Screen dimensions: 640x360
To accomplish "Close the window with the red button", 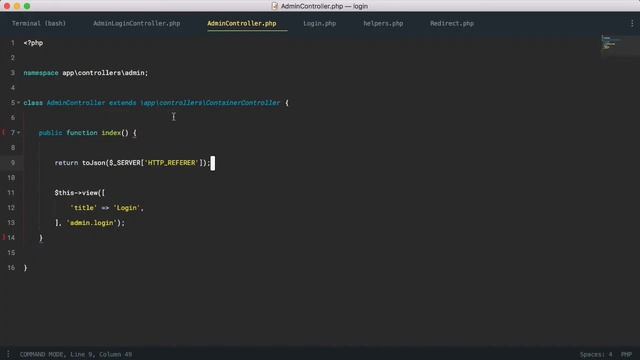I will tap(7, 6).
